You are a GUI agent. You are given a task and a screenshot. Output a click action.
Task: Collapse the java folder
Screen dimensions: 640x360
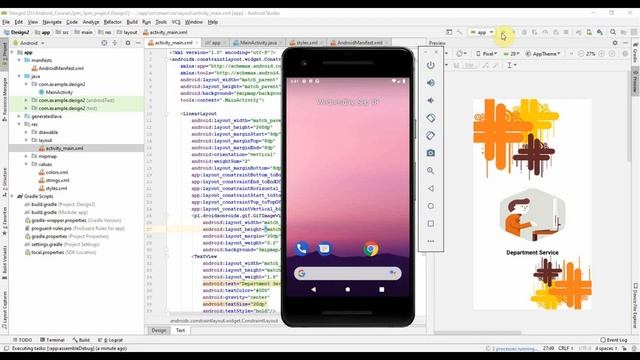click(x=19, y=76)
